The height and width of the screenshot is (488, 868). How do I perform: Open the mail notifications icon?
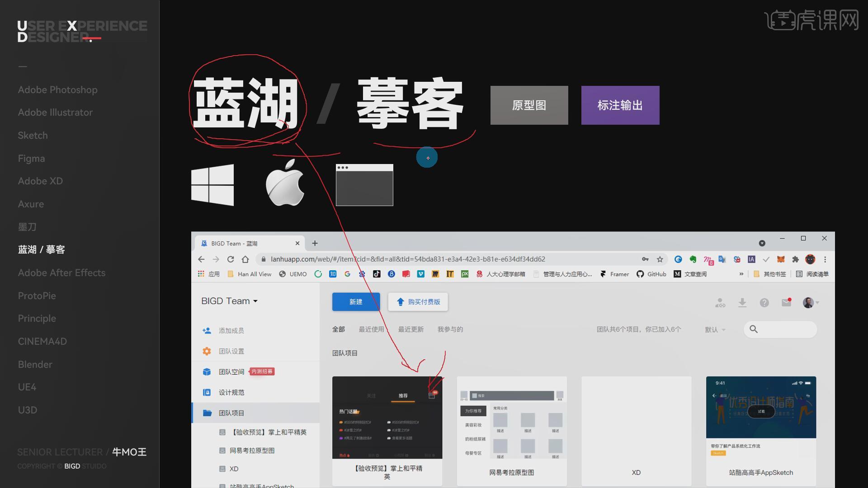[x=786, y=303]
